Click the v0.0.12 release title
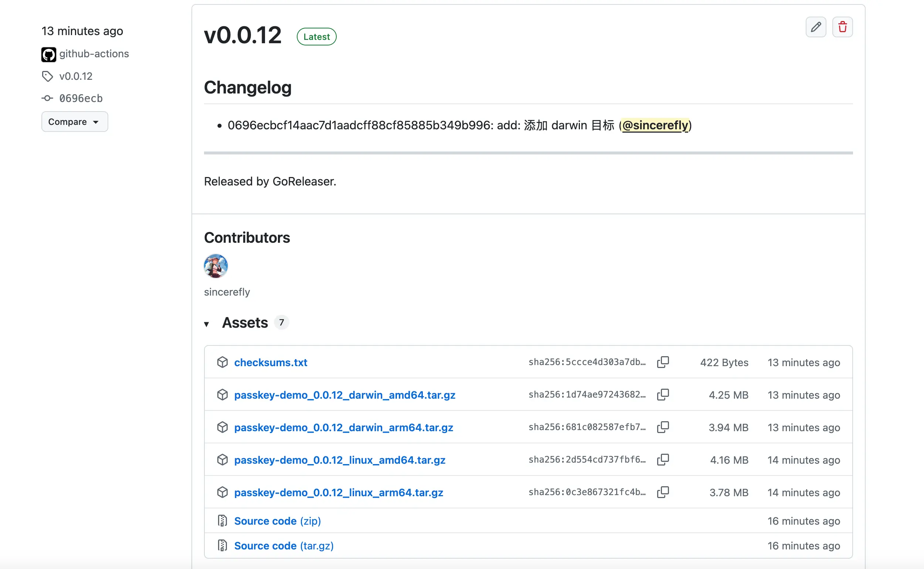 coord(242,35)
